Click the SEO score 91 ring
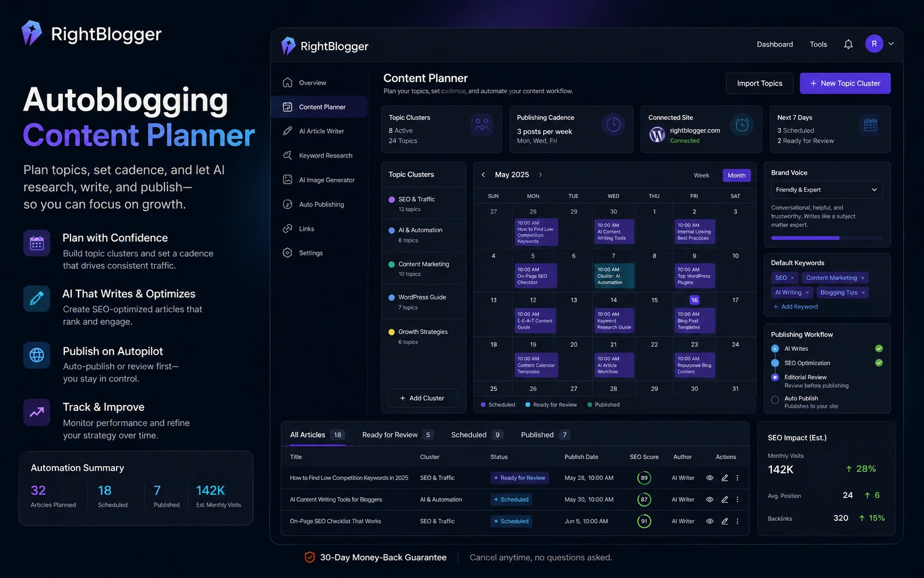This screenshot has width=924, height=578. click(x=644, y=521)
